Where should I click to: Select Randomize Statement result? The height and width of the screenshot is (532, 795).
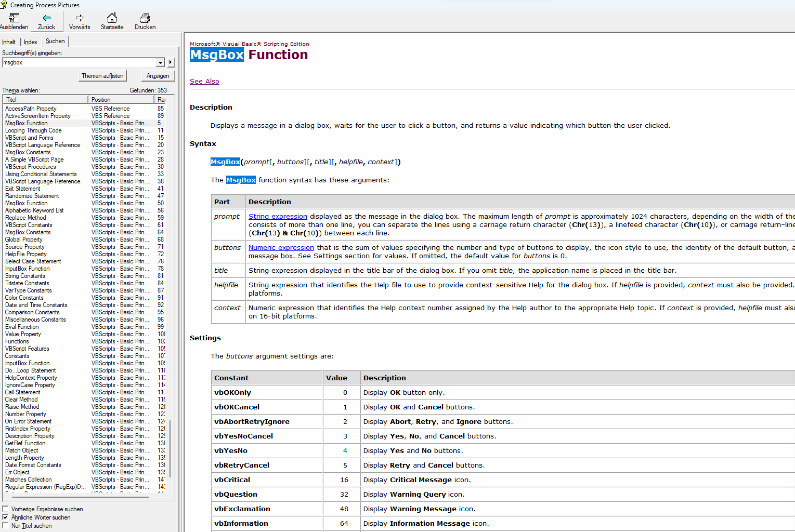pyautogui.click(x=32, y=196)
